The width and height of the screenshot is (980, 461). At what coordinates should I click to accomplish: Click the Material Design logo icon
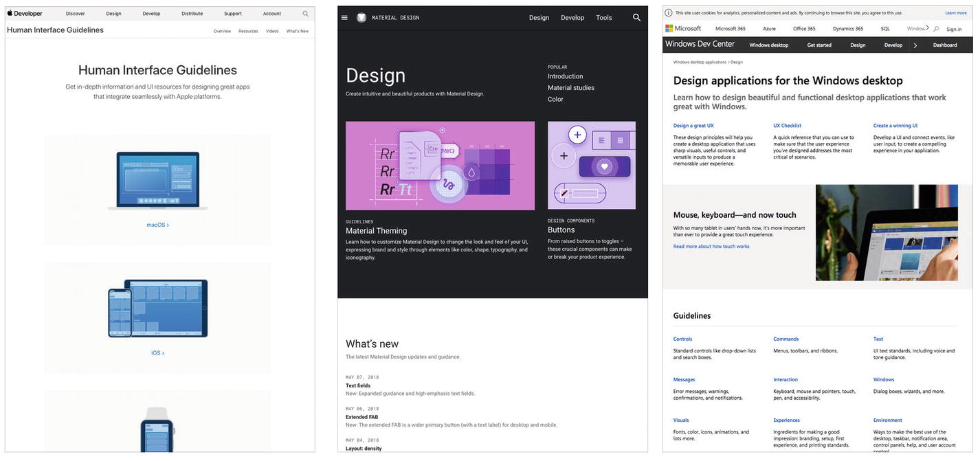coord(361,18)
